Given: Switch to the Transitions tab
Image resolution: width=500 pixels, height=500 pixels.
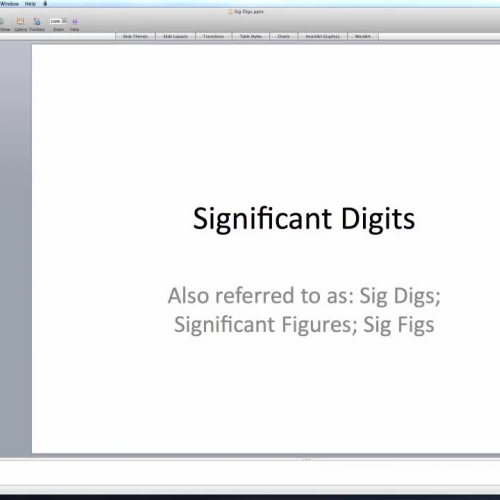Looking at the screenshot, I should (214, 36).
